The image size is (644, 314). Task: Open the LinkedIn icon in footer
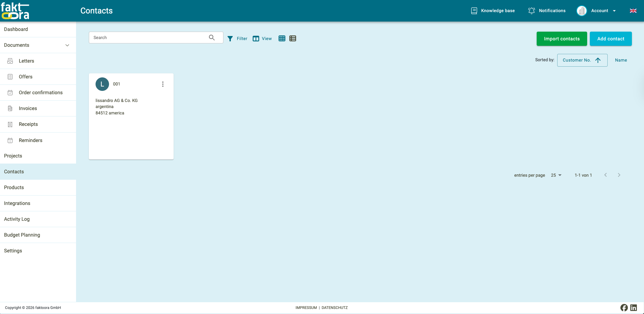634,308
